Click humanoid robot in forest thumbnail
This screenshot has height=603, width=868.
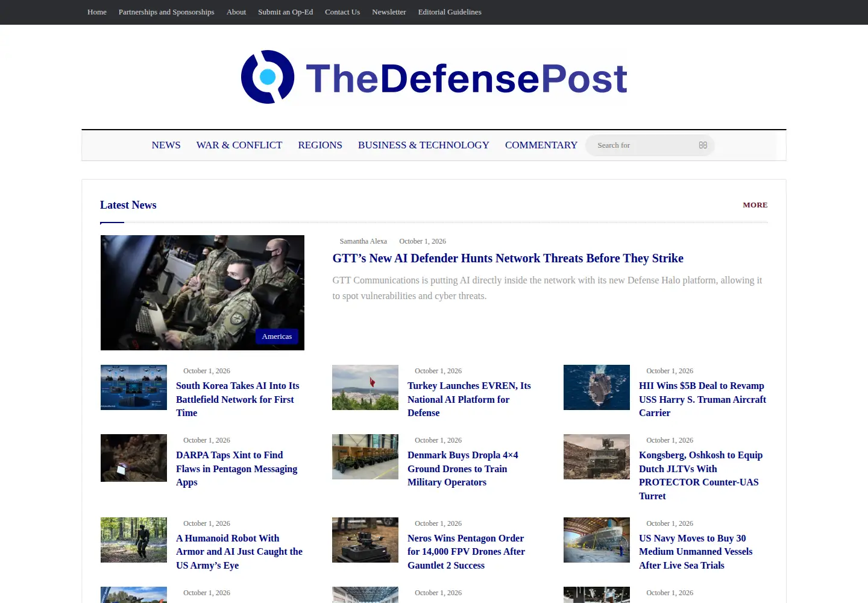click(134, 540)
